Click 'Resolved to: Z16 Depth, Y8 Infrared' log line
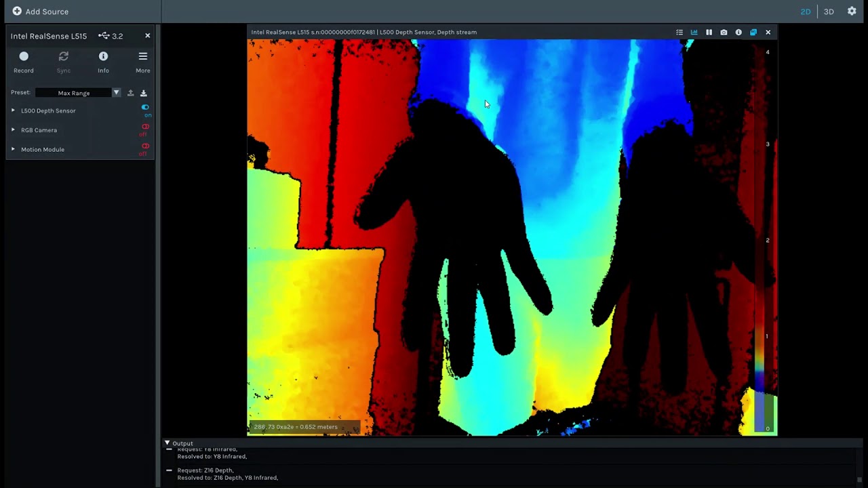The image size is (868, 488). (228, 478)
